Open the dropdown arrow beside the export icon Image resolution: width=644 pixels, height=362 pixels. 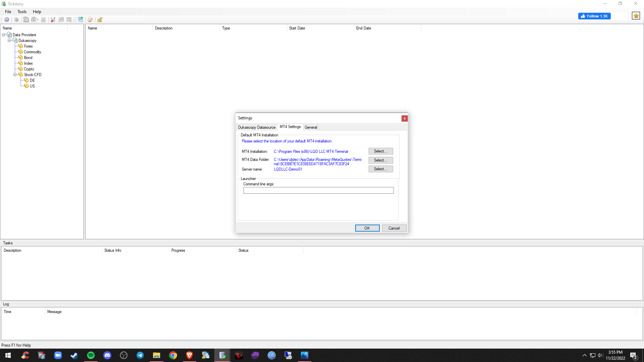pos(38,19)
